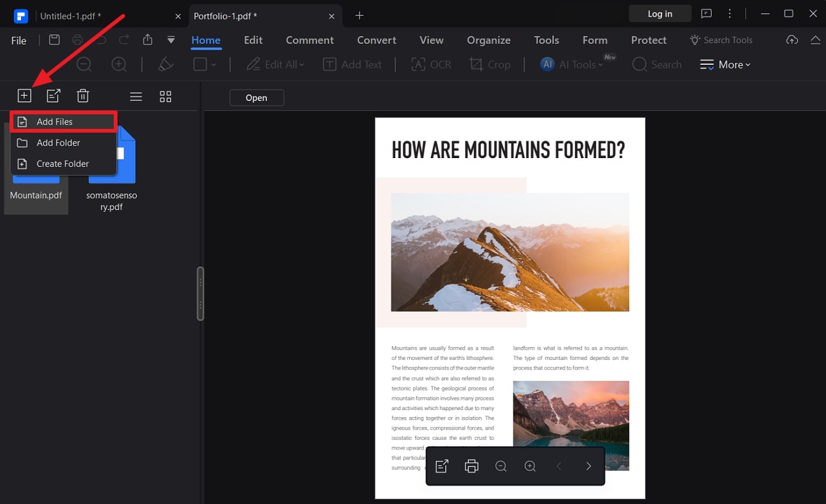Zoom in using floating preview toolbar
This screenshot has height=504, width=826.
[530, 467]
